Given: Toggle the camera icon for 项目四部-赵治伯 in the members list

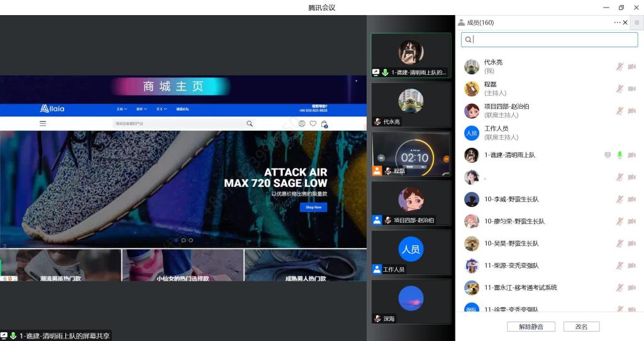Looking at the screenshot, I should pos(631,111).
